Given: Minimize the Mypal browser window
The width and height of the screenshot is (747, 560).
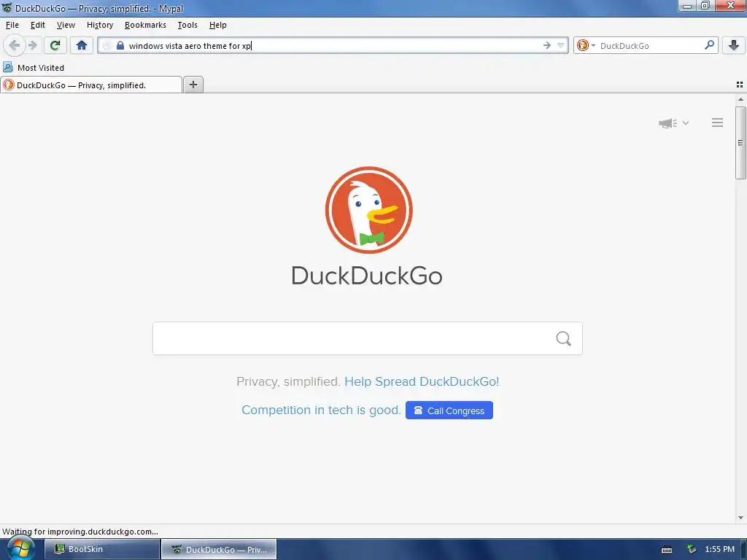Looking at the screenshot, I should pyautogui.click(x=687, y=6).
